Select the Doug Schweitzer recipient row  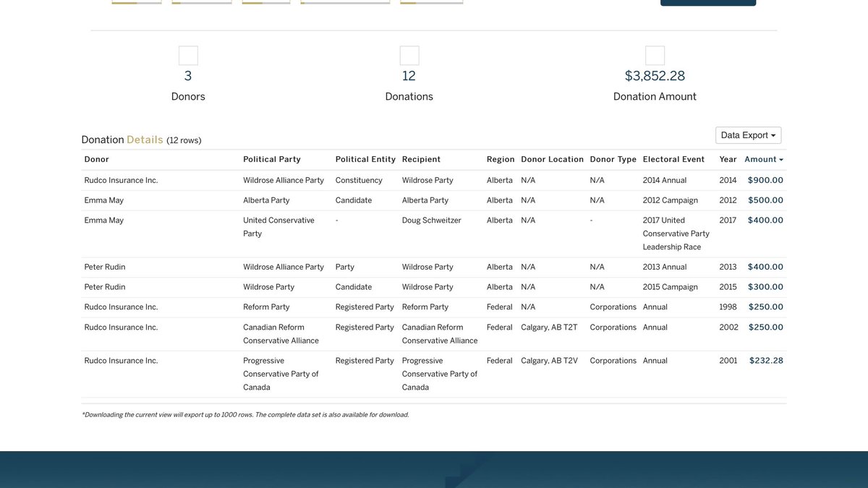tap(431, 218)
